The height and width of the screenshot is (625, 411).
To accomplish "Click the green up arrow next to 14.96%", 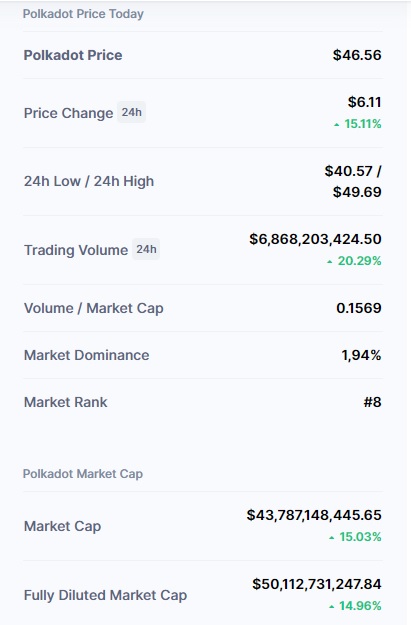I will click(x=331, y=607).
